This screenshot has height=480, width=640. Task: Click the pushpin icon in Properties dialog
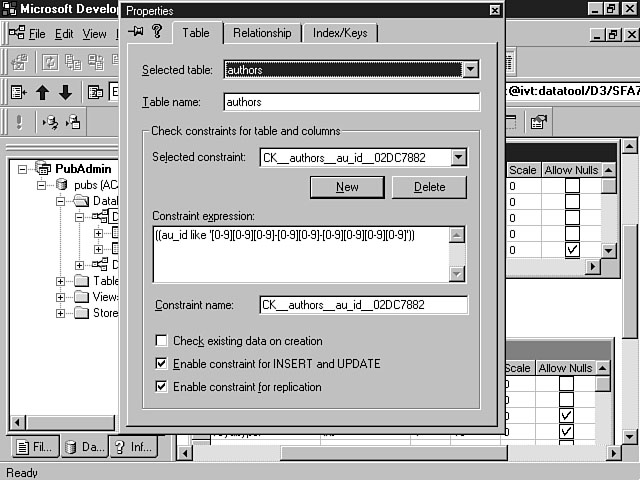coord(138,32)
